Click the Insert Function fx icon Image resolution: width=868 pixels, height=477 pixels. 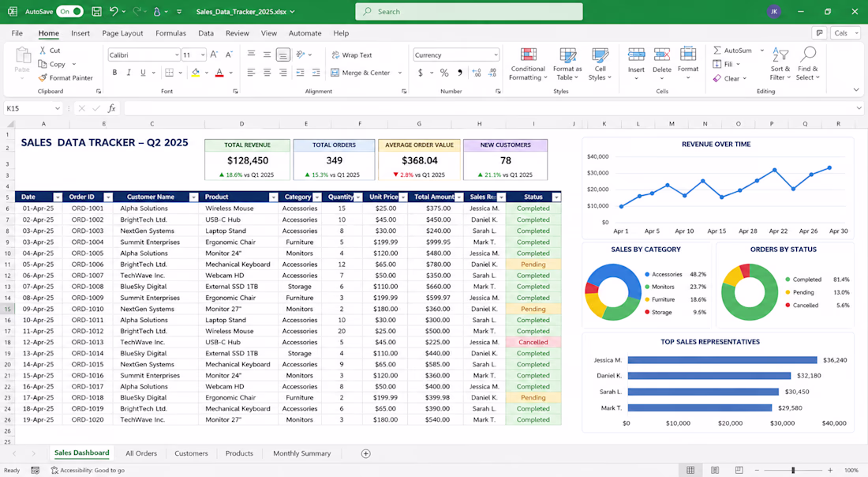pyautogui.click(x=111, y=108)
